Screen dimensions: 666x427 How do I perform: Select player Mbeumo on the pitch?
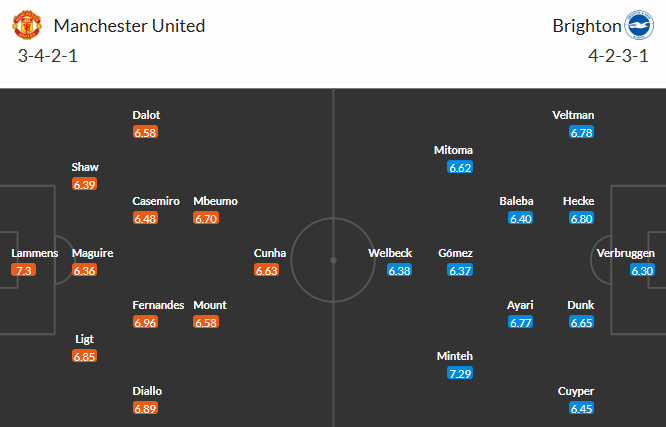point(215,201)
